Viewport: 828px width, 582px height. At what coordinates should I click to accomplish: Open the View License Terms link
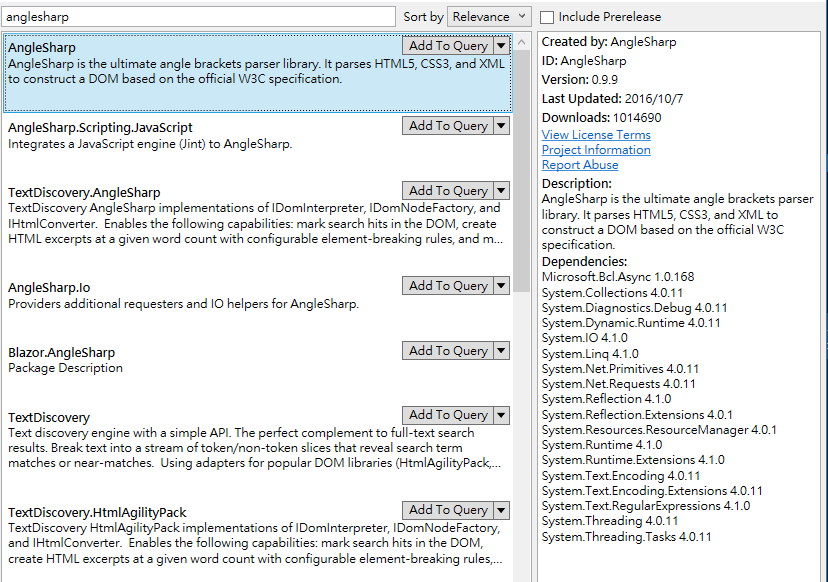tap(596, 135)
